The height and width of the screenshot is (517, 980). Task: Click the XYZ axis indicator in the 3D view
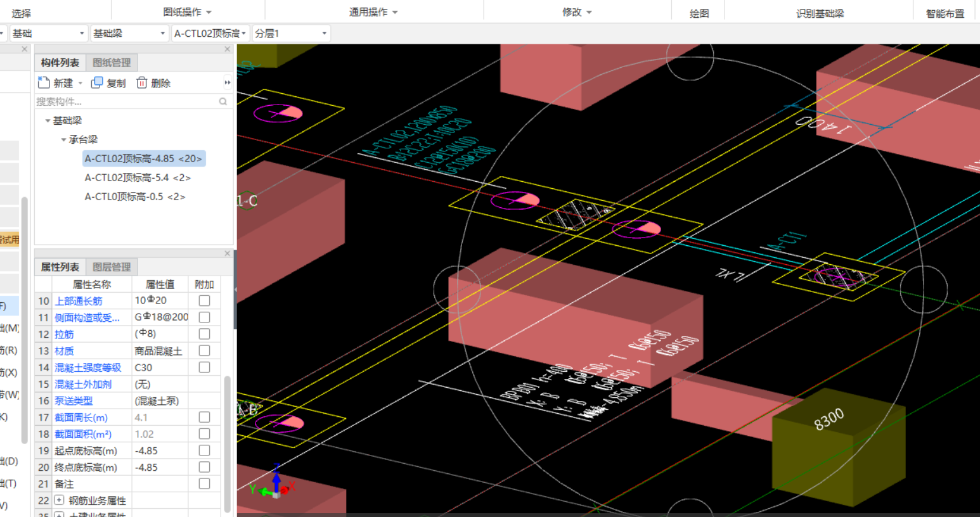273,482
